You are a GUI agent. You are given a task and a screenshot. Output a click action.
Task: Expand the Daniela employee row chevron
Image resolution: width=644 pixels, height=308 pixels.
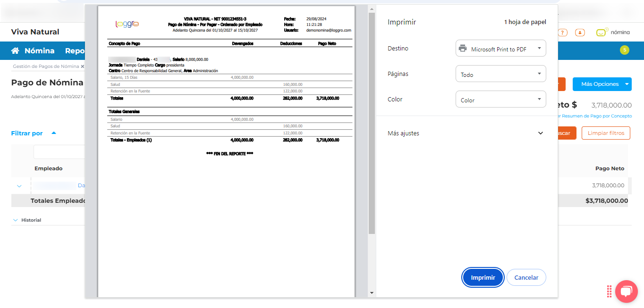point(19,186)
